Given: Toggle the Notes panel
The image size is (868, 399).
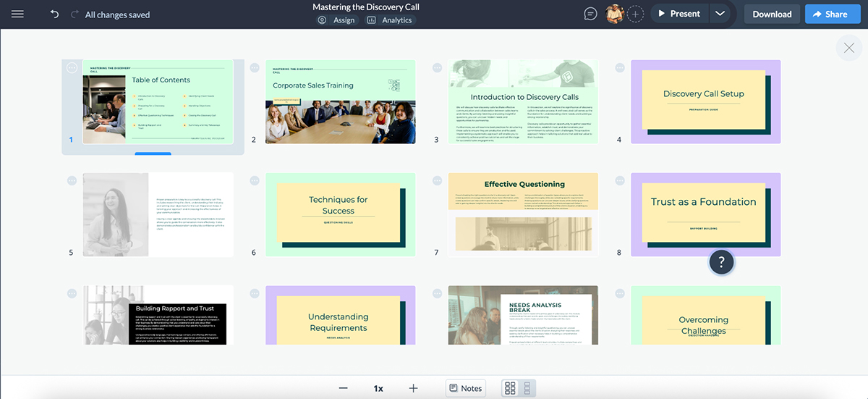Looking at the screenshot, I should [464, 388].
